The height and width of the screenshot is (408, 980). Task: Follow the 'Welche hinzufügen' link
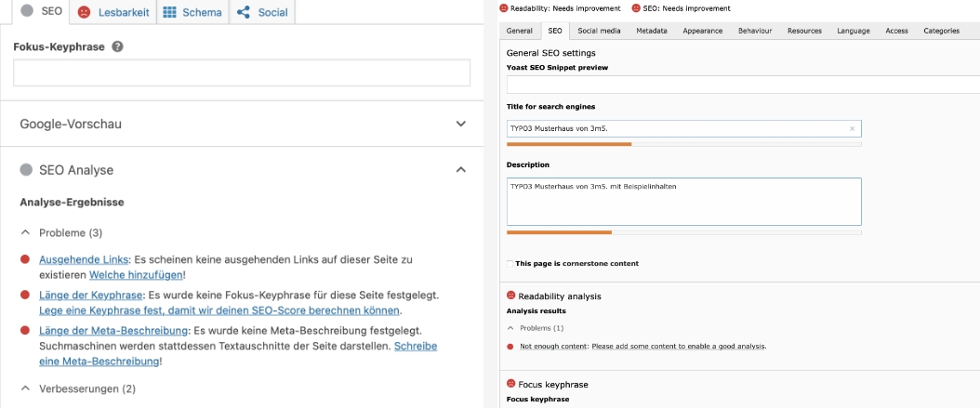[137, 275]
